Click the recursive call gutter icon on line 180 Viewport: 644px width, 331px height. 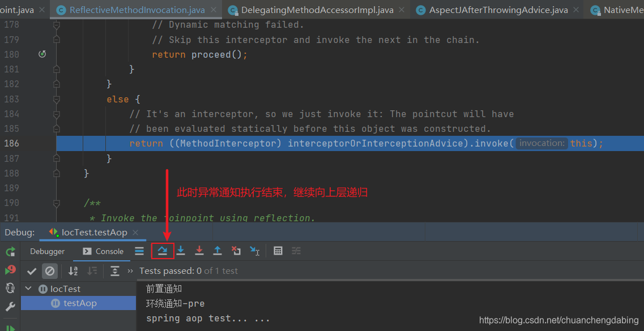click(42, 54)
